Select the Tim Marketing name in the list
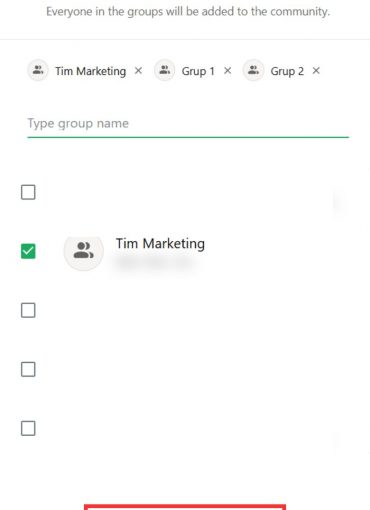Viewport: 370px width, 510px height. tap(160, 244)
